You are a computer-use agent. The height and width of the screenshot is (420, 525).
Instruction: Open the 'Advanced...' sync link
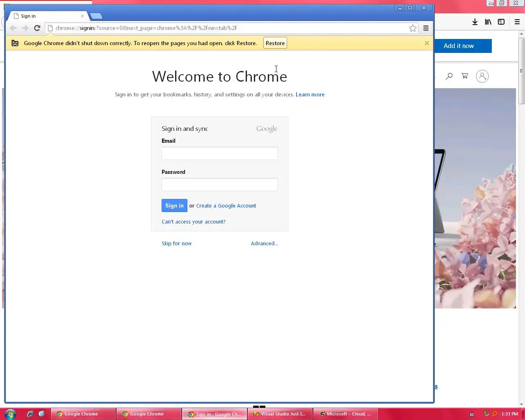265,243
